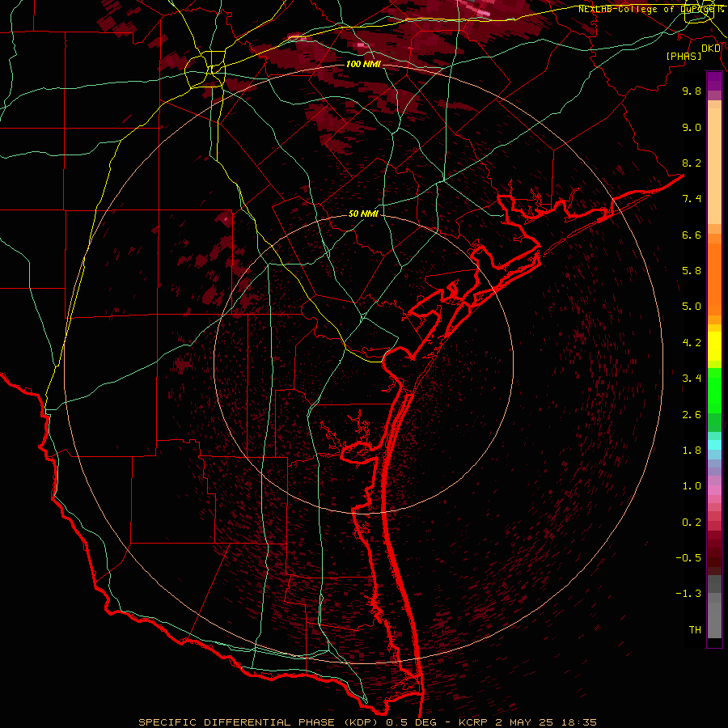Click the 9.0 value on the color scale
The image size is (728, 728).
(x=692, y=127)
